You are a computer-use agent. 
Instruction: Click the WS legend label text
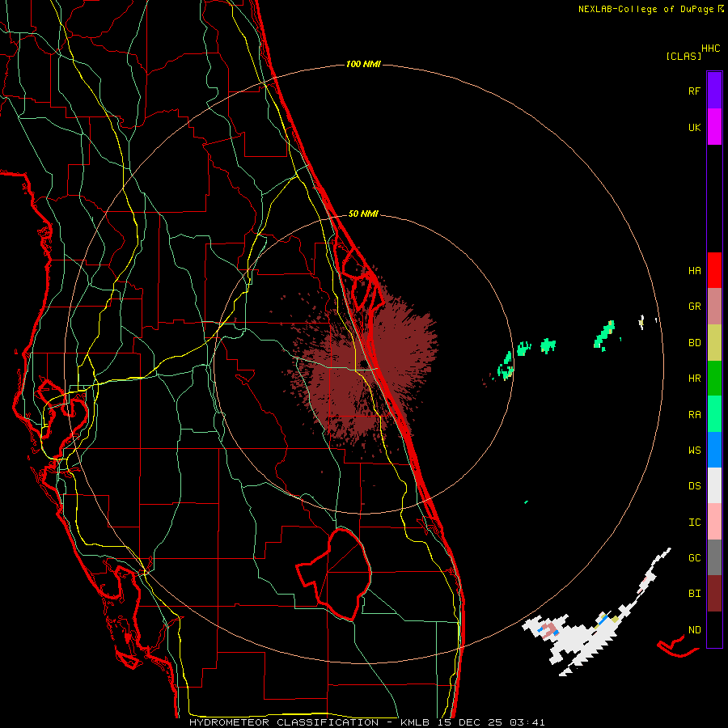click(695, 451)
